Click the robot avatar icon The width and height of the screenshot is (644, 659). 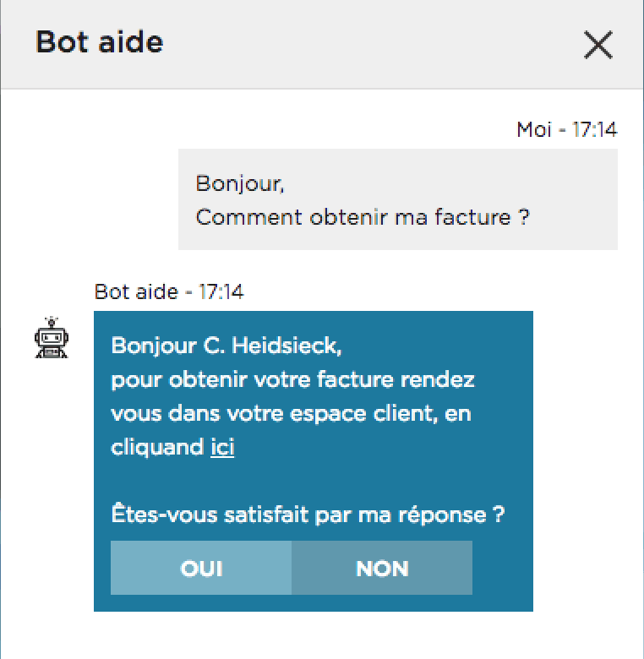[x=52, y=338]
